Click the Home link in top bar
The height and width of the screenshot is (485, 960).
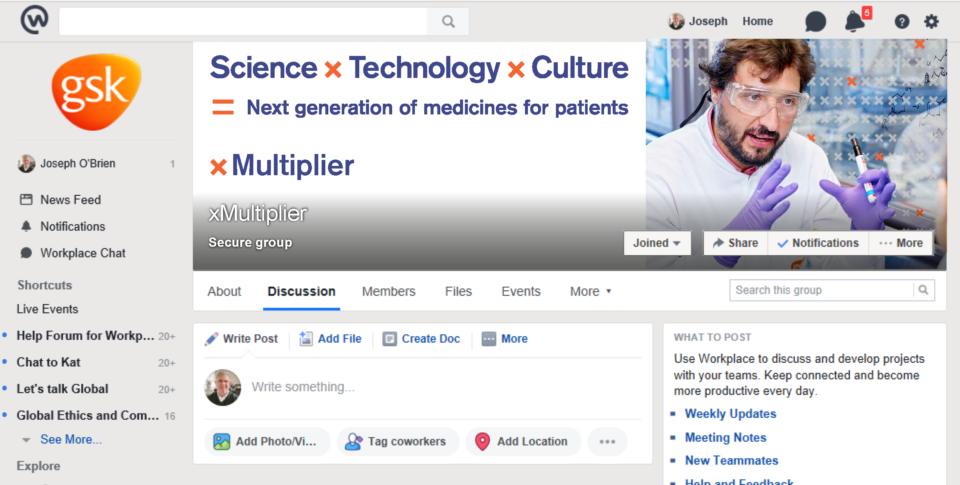[758, 21]
